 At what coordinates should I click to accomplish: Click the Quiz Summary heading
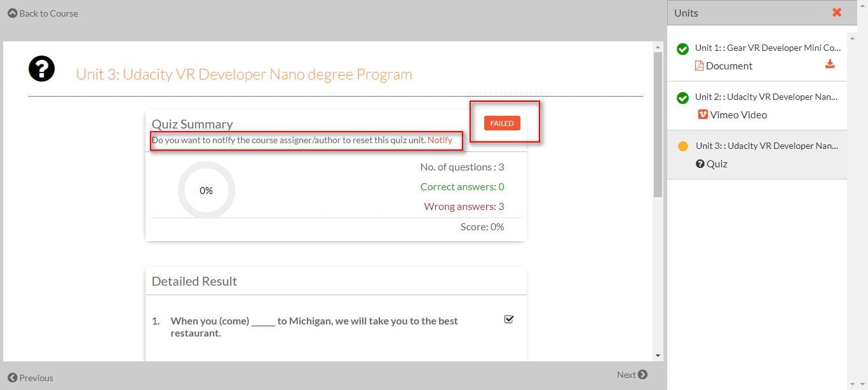point(192,124)
